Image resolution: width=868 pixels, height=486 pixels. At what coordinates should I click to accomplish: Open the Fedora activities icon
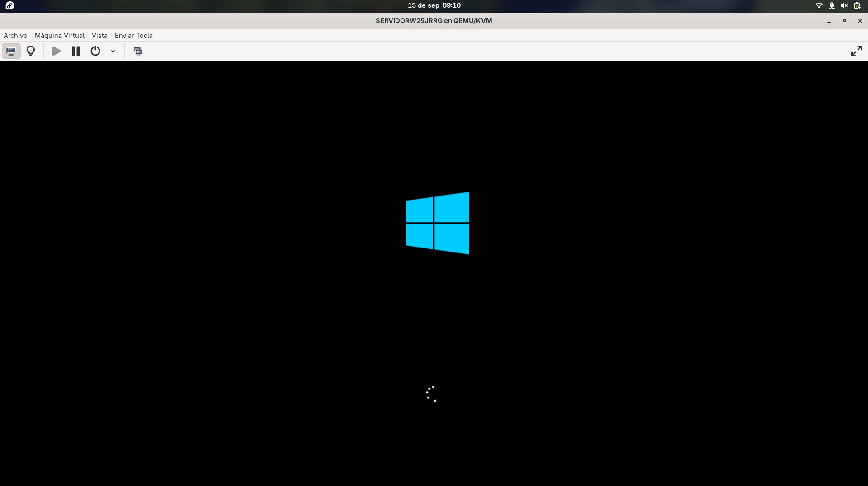tap(10, 5)
